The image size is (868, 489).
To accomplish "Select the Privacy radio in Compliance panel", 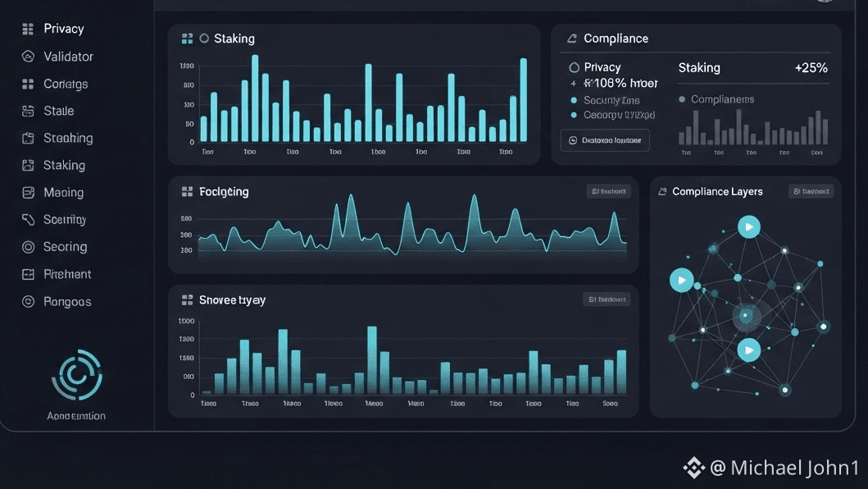I will [574, 67].
